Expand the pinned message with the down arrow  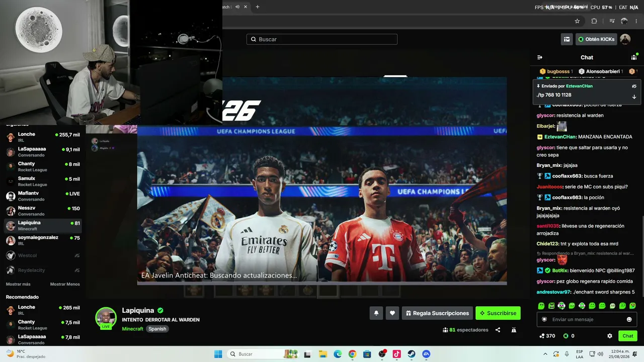(x=634, y=97)
